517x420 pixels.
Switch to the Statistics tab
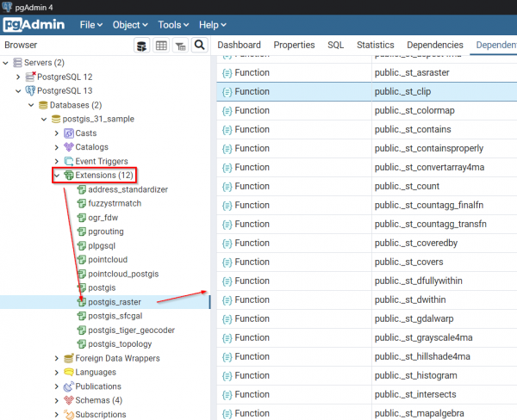(x=375, y=45)
